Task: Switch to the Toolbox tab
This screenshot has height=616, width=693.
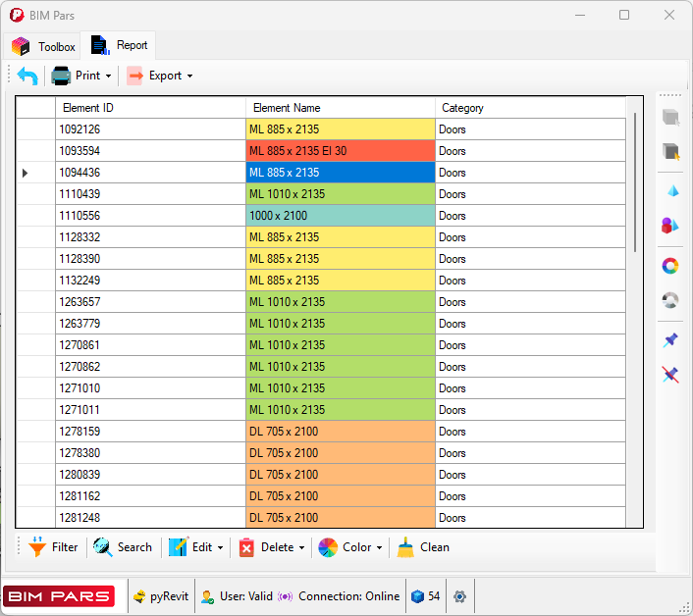Action: (x=44, y=46)
